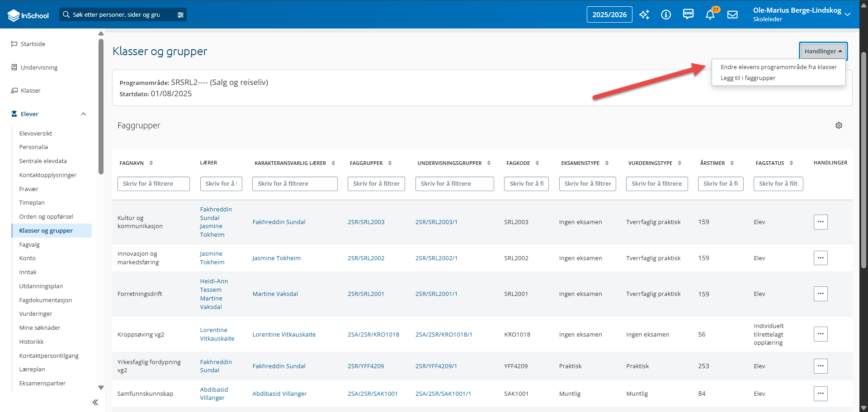The width and height of the screenshot is (868, 412).
Task: Open search filter options icon
Action: pos(180,15)
